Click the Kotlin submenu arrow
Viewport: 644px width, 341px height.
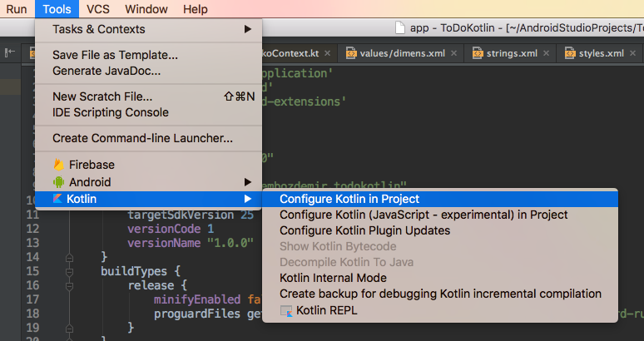point(248,199)
